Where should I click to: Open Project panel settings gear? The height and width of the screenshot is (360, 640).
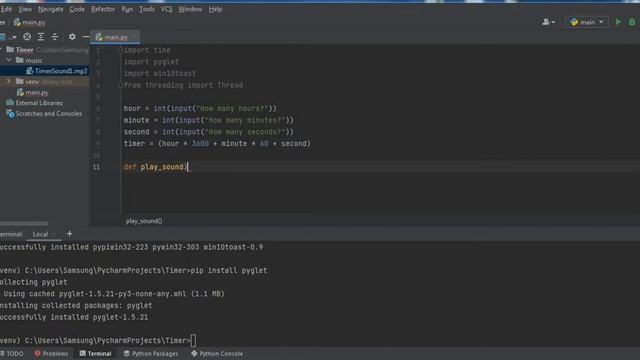coord(72,37)
